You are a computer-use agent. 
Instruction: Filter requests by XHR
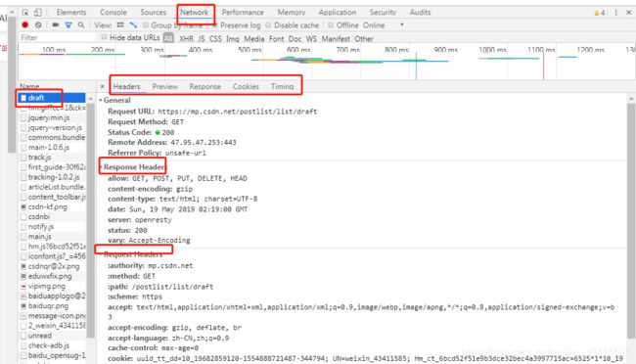[186, 39]
